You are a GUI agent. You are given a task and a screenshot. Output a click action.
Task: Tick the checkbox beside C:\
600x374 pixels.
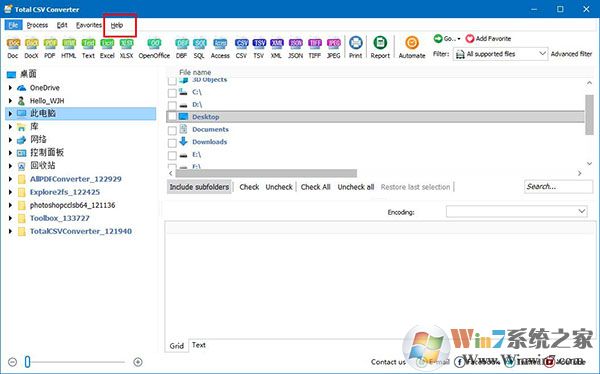(x=172, y=93)
